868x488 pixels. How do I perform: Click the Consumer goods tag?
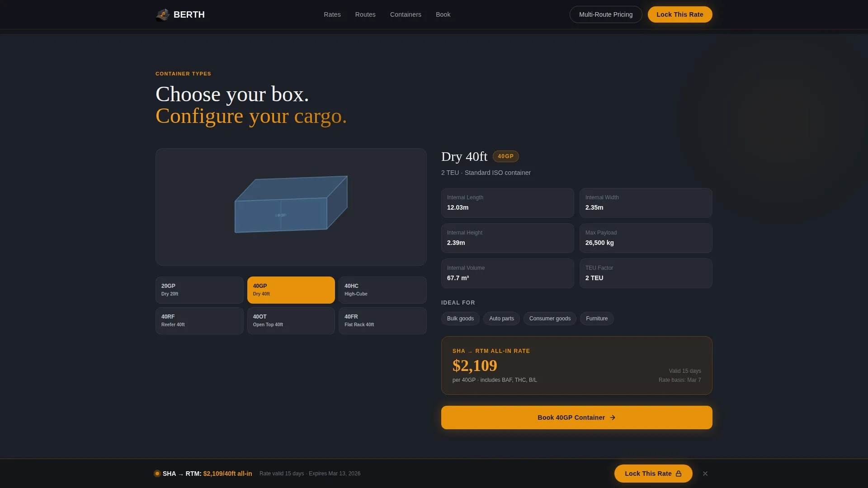click(550, 319)
